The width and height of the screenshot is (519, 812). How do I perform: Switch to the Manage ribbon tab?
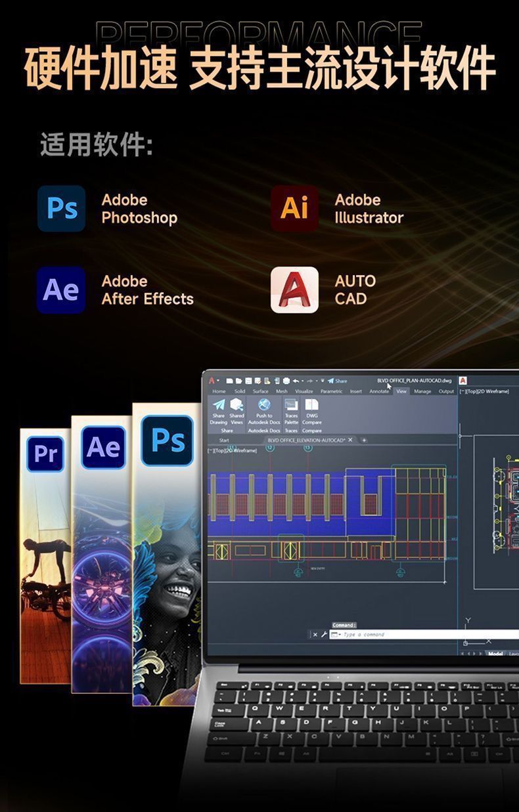pos(422,391)
